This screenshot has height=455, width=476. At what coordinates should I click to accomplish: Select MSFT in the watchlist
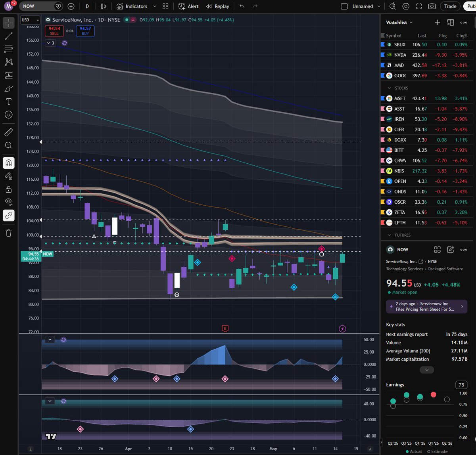pos(426,98)
